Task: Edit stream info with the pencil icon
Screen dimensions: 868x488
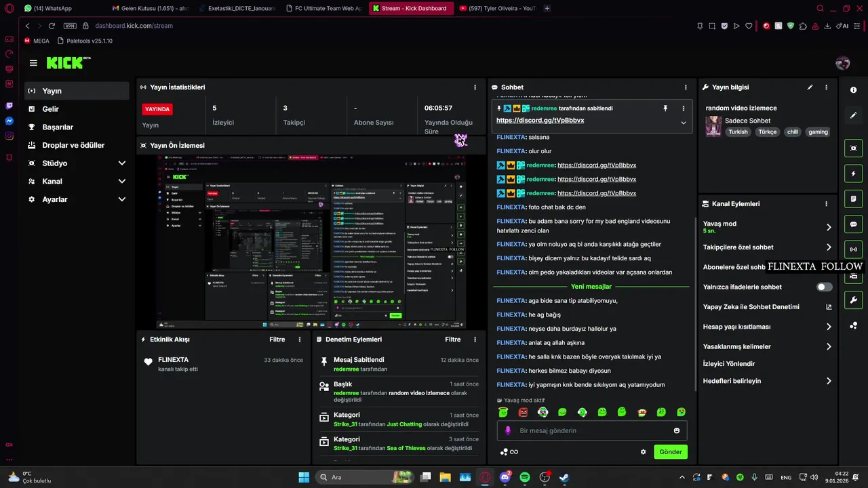Action: click(x=810, y=87)
